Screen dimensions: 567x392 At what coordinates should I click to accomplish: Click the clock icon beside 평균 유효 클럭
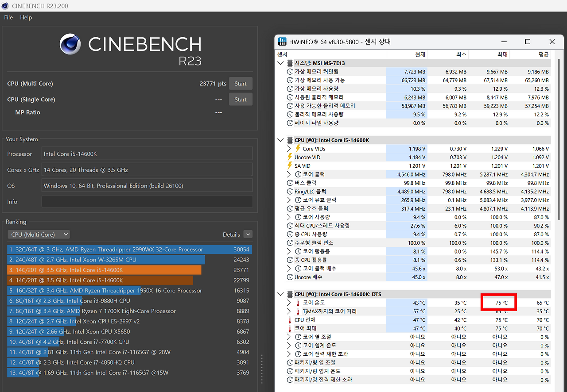(290, 208)
